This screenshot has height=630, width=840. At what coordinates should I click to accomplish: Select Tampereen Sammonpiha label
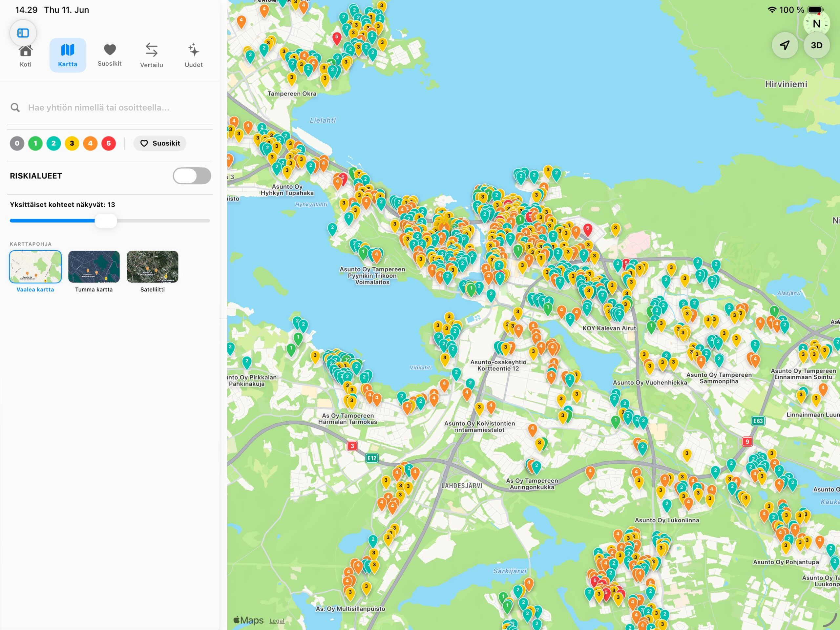(719, 378)
